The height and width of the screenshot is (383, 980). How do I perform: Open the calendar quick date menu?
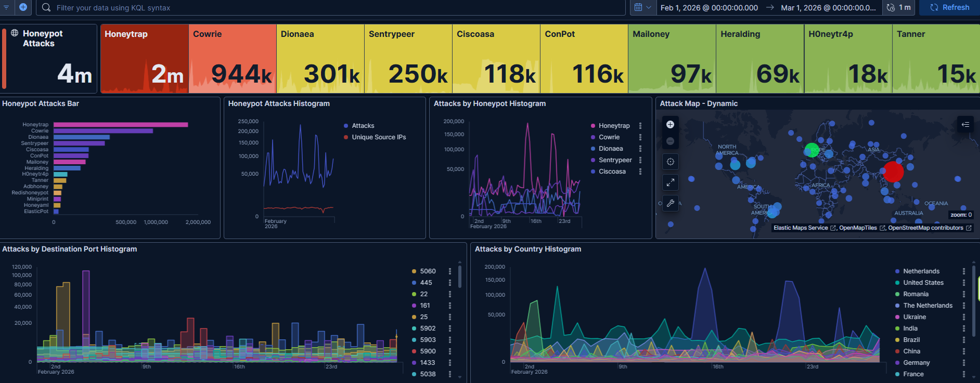coord(642,7)
